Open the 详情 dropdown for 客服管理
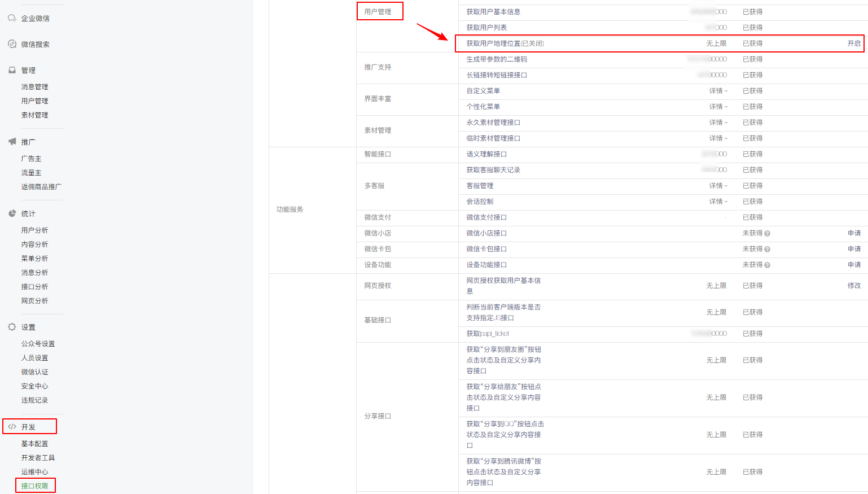Screen dimensions: 868x494 [716, 185]
